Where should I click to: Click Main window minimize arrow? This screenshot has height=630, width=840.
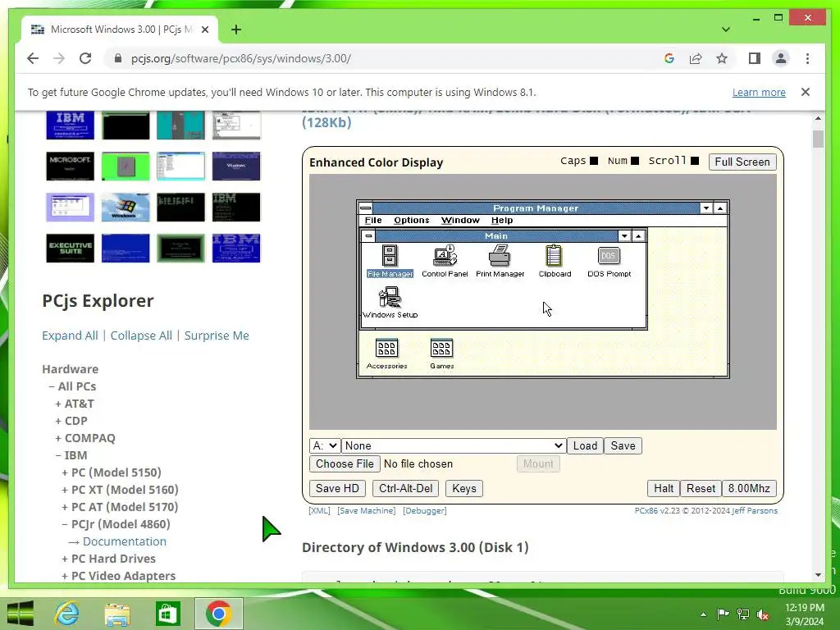pyautogui.click(x=624, y=235)
